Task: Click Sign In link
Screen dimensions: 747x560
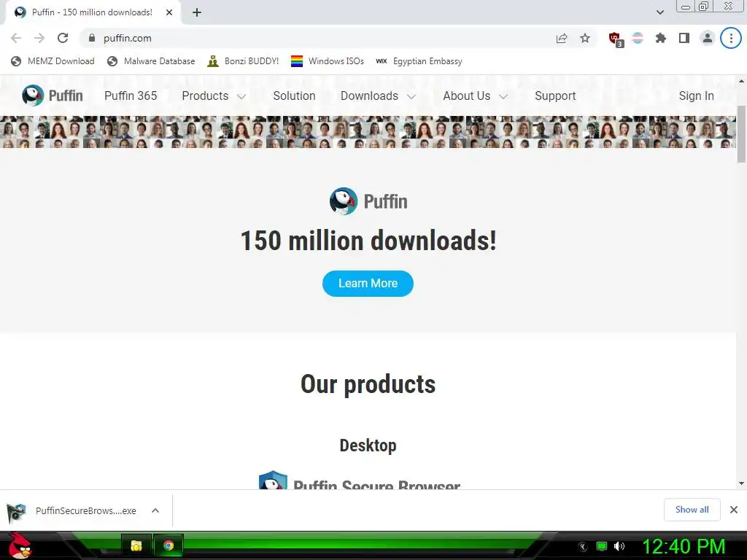Action: click(696, 96)
